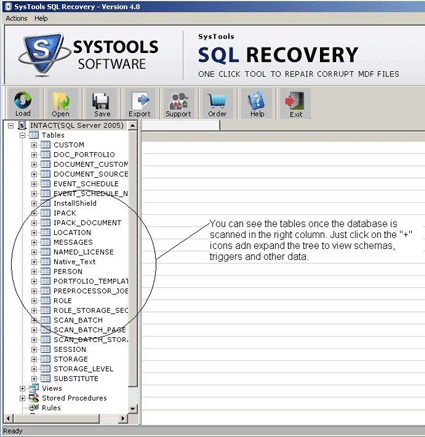Click the Load toolbar icon

click(23, 104)
